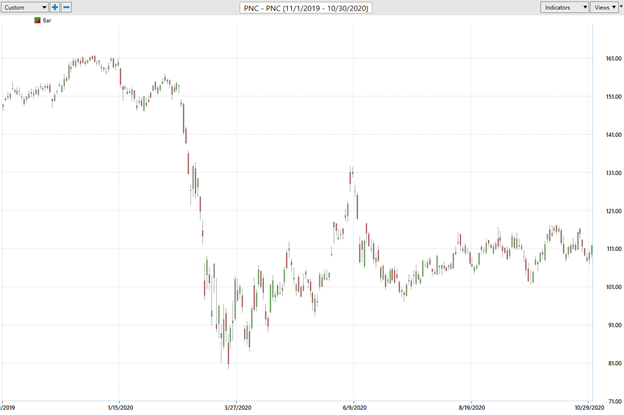The width and height of the screenshot is (624, 415).
Task: Click the minus zoom-out icon
Action: (x=66, y=7)
